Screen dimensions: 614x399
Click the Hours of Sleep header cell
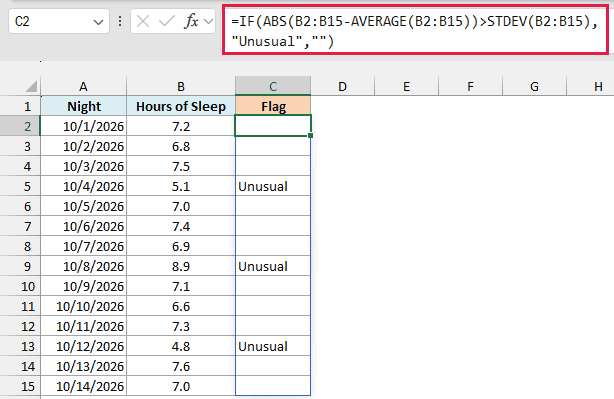(181, 106)
